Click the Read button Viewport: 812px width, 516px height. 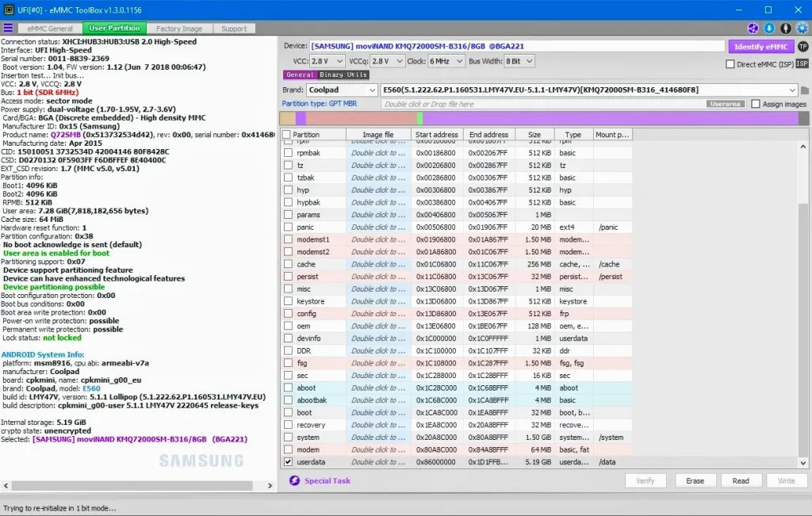click(741, 481)
